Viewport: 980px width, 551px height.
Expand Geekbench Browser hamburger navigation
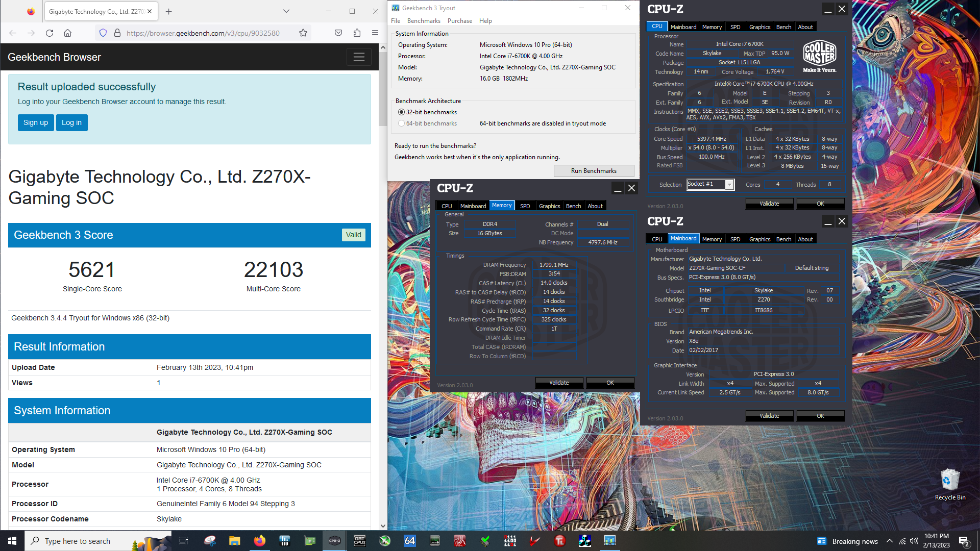click(x=359, y=57)
